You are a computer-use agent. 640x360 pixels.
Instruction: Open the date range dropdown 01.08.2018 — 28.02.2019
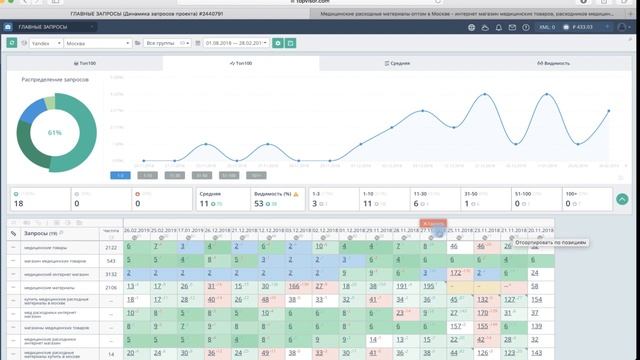click(236, 43)
